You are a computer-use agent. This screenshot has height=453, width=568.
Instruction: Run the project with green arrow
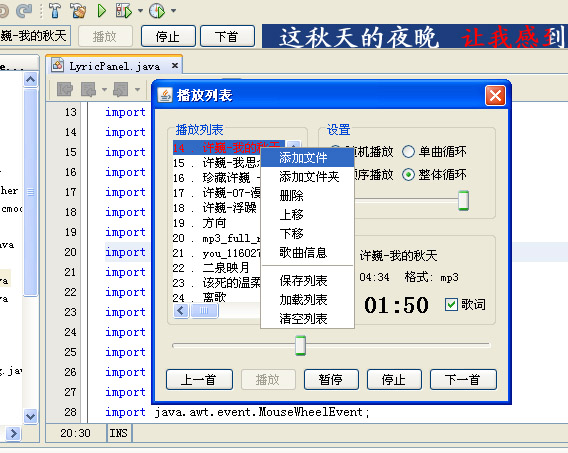(x=102, y=11)
